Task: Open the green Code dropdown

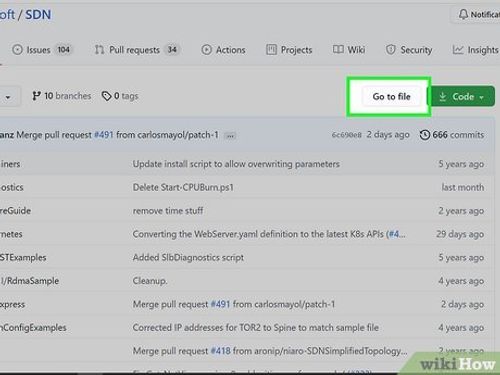Action: click(461, 97)
